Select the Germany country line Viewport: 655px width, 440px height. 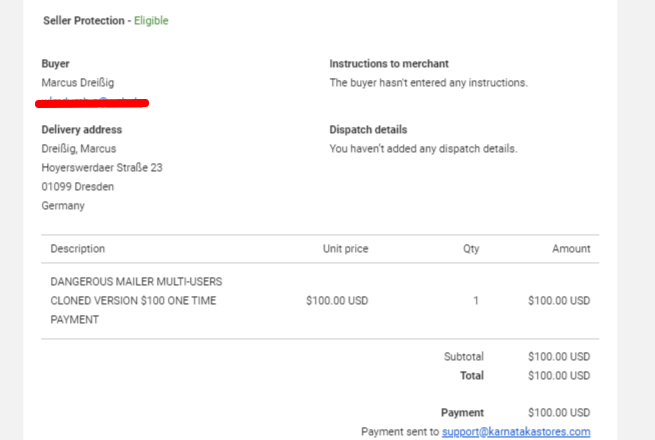click(x=63, y=206)
